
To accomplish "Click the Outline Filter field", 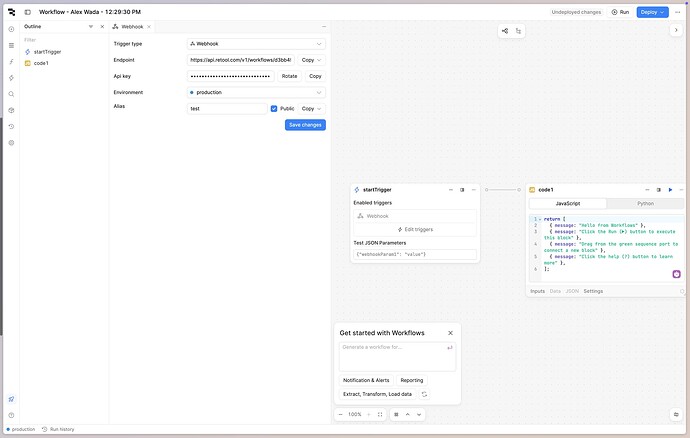I will (64, 40).
